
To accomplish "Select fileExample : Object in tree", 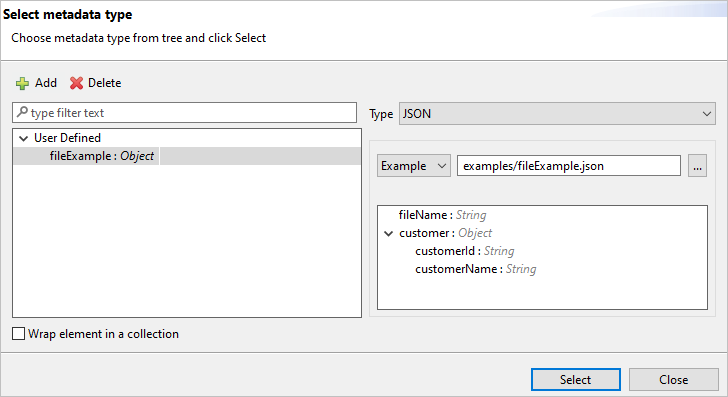I will click(x=102, y=156).
